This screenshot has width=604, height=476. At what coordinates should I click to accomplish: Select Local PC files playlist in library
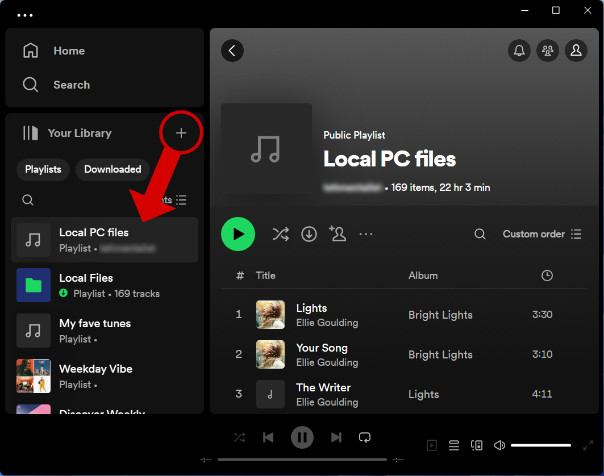coord(104,240)
